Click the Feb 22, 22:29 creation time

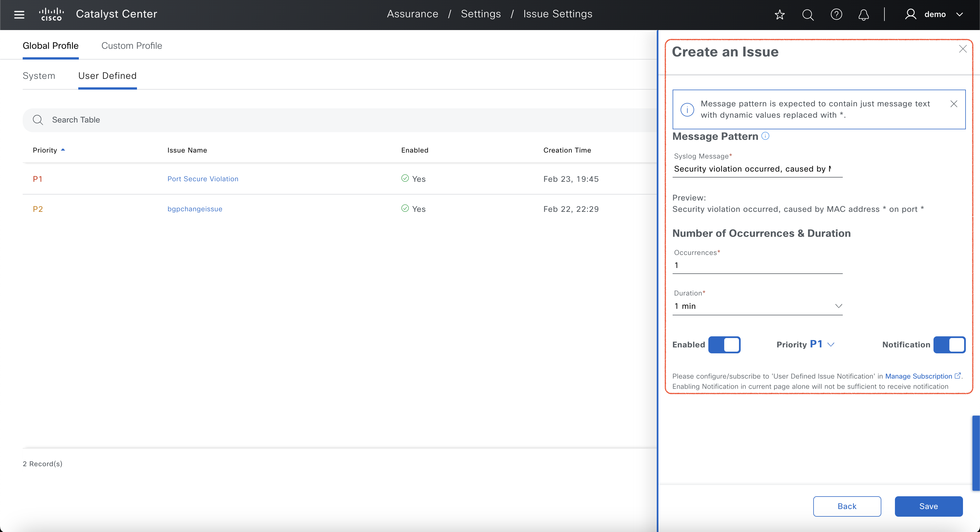click(x=571, y=209)
